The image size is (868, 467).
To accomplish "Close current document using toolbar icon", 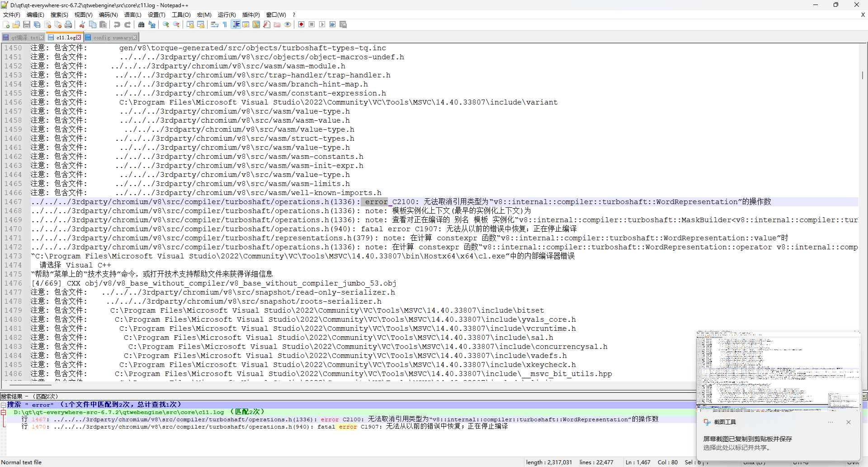I will pyautogui.click(x=47, y=24).
